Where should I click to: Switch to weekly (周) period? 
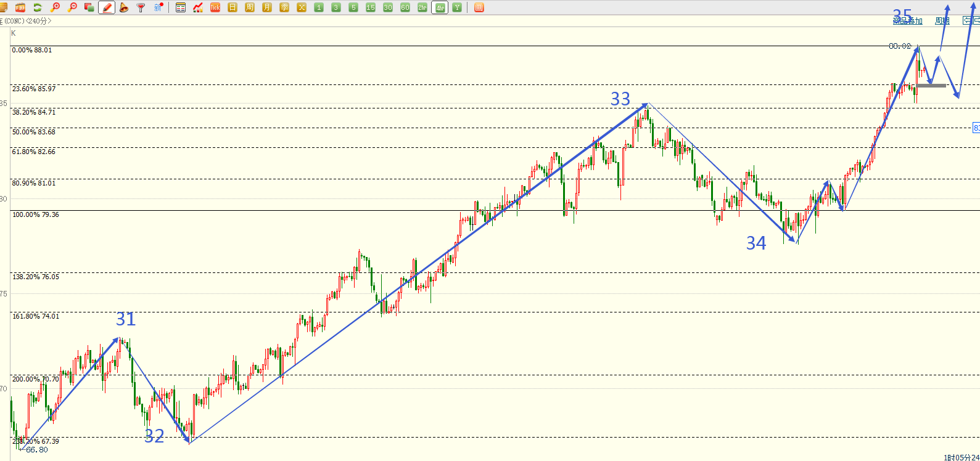point(250,7)
